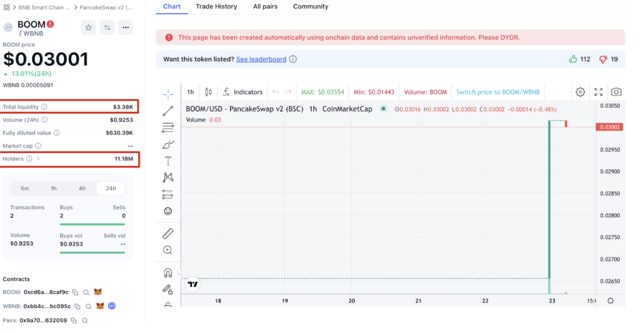Click the TradingView logo on chart

point(193,284)
